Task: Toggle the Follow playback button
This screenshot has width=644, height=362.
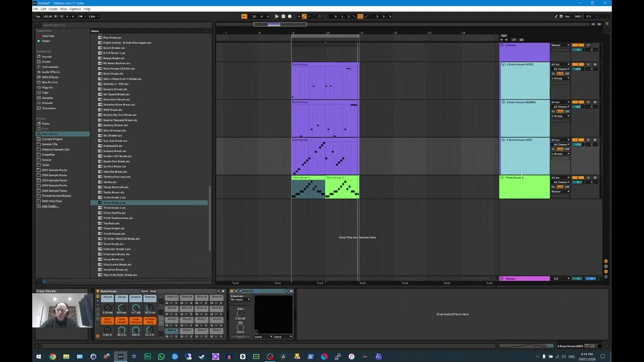Action: pos(244,16)
